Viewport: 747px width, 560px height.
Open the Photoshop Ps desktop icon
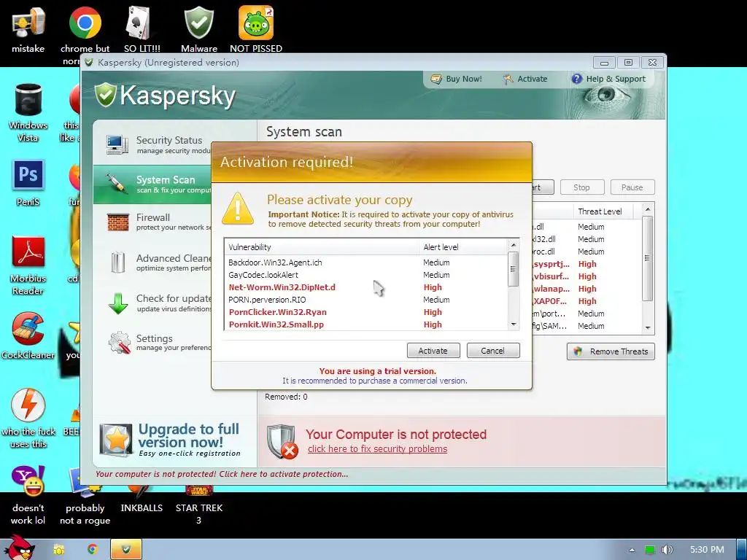pos(28,183)
